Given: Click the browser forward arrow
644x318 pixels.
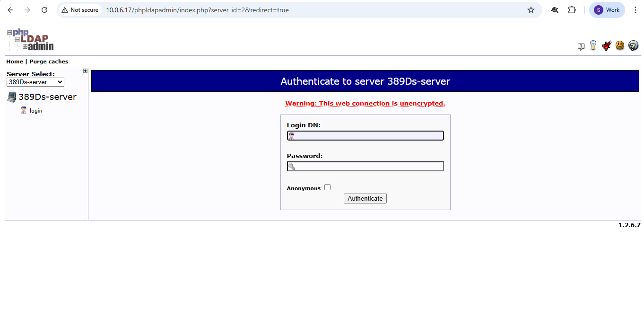Looking at the screenshot, I should click(27, 10).
